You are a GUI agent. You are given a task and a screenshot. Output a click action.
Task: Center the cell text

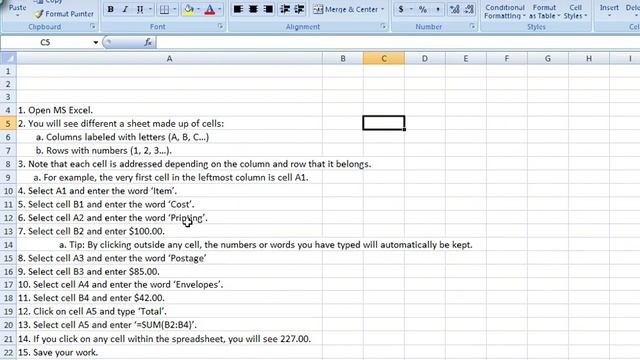coord(253,9)
